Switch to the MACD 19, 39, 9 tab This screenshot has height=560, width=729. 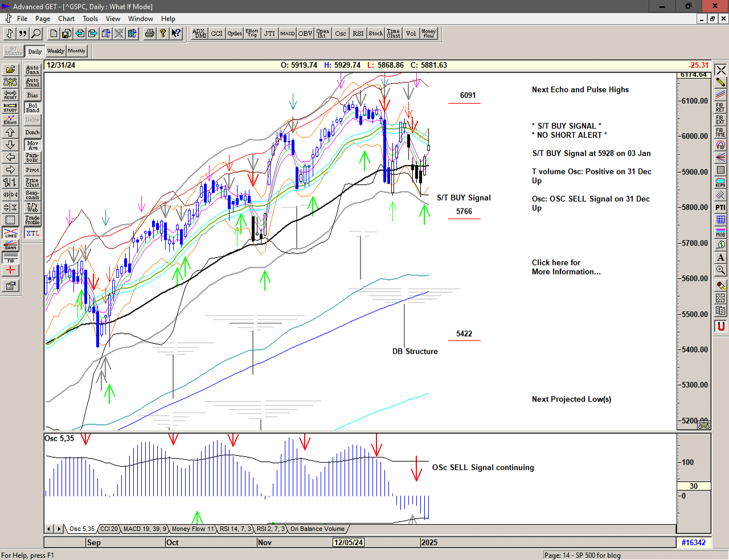[145, 529]
